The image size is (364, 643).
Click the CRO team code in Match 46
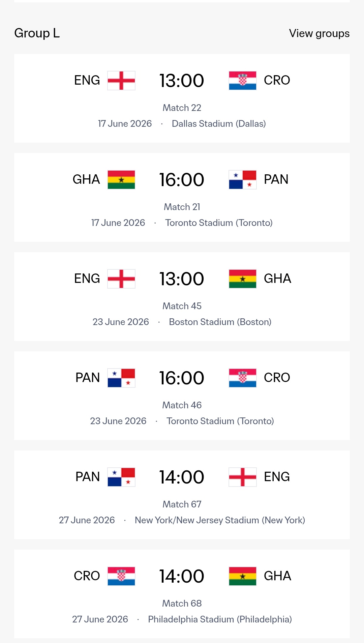coord(277,378)
